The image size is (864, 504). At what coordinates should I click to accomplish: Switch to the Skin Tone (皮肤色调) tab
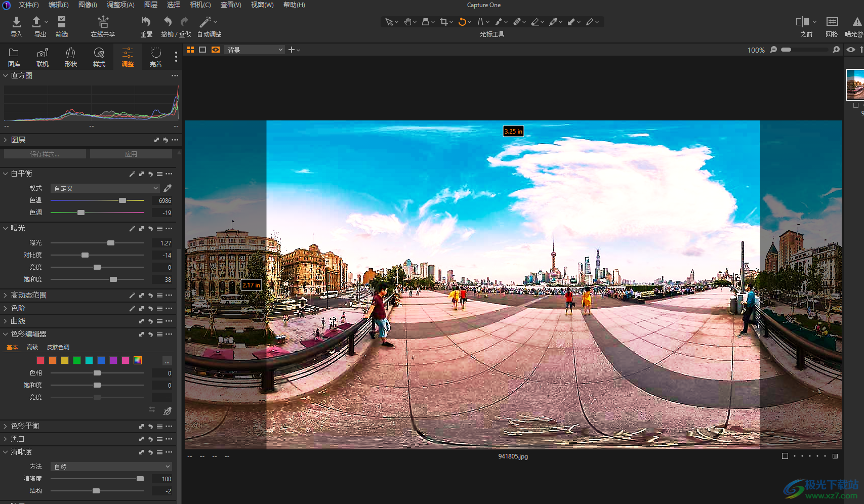58,347
